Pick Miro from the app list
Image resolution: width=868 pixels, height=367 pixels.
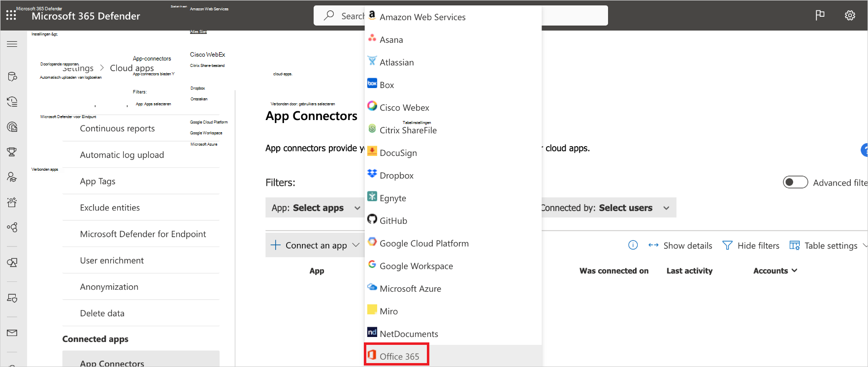[453, 311]
